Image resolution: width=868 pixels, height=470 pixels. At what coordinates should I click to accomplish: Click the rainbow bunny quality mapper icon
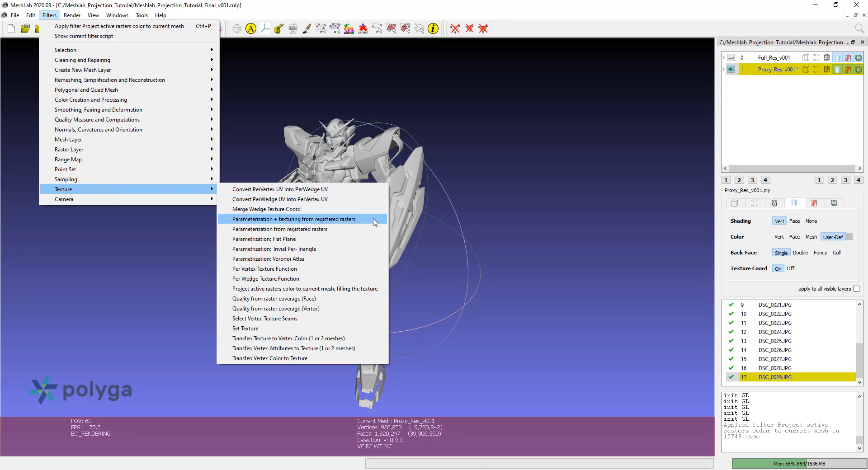(x=349, y=29)
